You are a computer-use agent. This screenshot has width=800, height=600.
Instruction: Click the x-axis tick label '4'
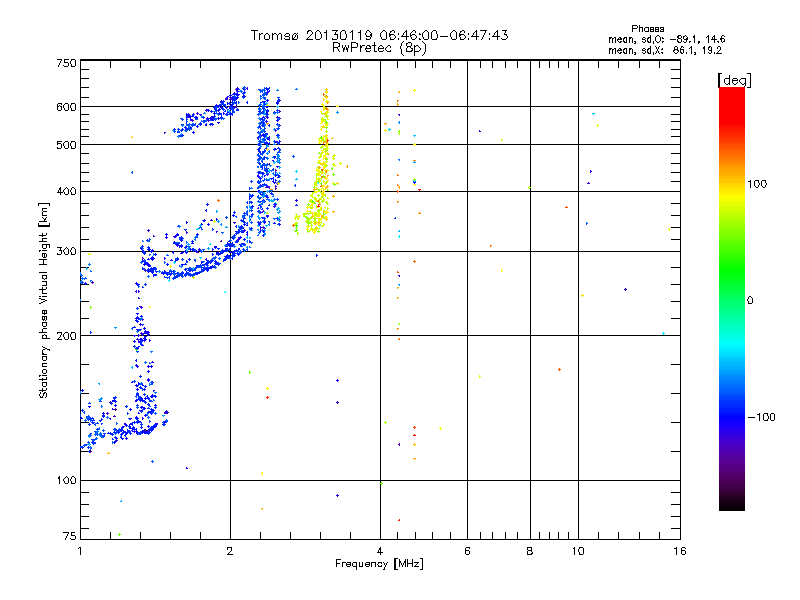coord(380,551)
